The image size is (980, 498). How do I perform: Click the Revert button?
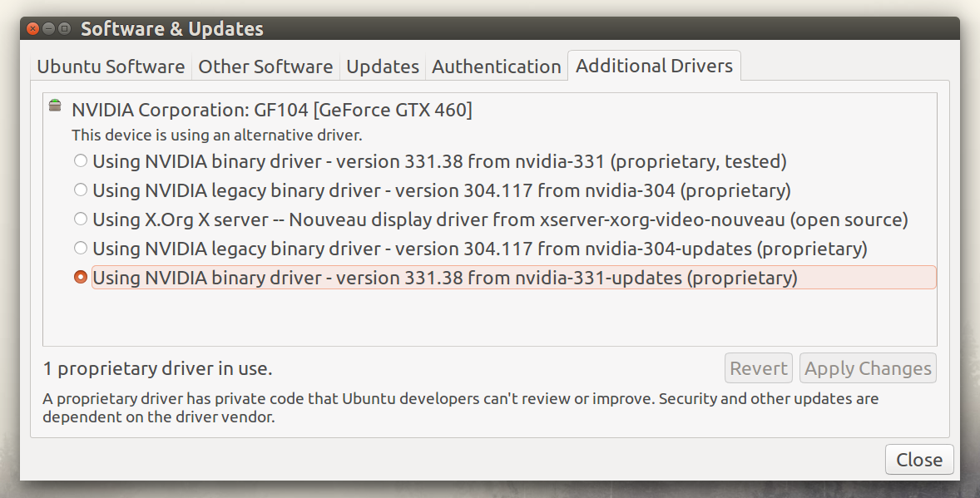(x=759, y=368)
